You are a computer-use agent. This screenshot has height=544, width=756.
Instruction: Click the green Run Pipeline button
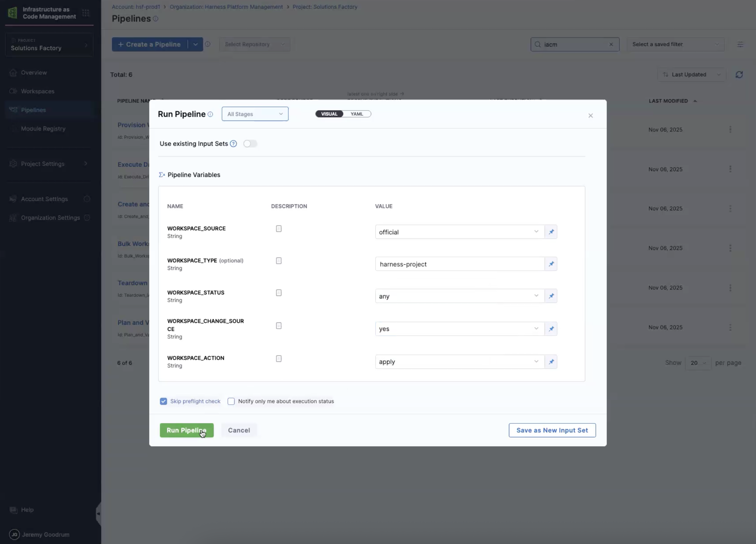186,430
